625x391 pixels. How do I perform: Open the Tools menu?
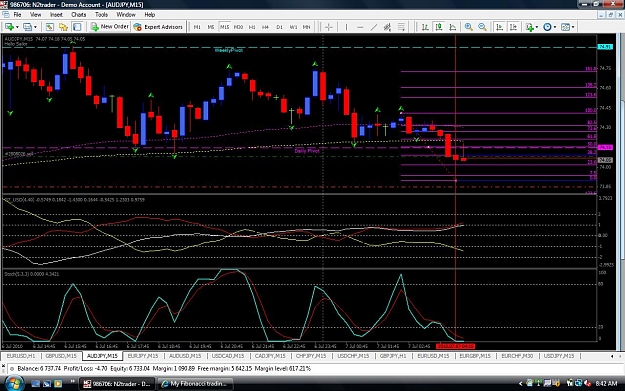pyautogui.click(x=101, y=14)
